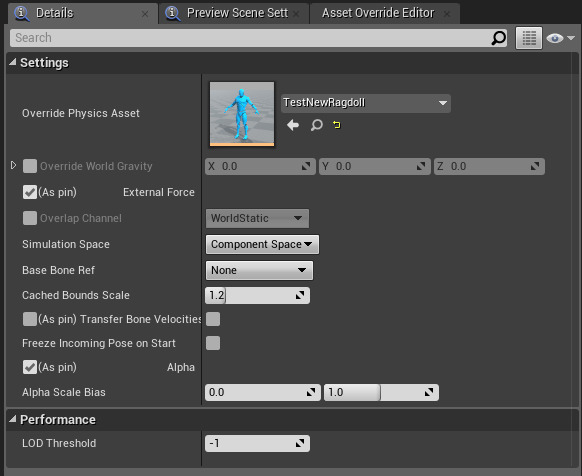Image resolution: width=582 pixels, height=476 pixels.
Task: Close the Asset Override Editor tab
Action: (x=447, y=14)
